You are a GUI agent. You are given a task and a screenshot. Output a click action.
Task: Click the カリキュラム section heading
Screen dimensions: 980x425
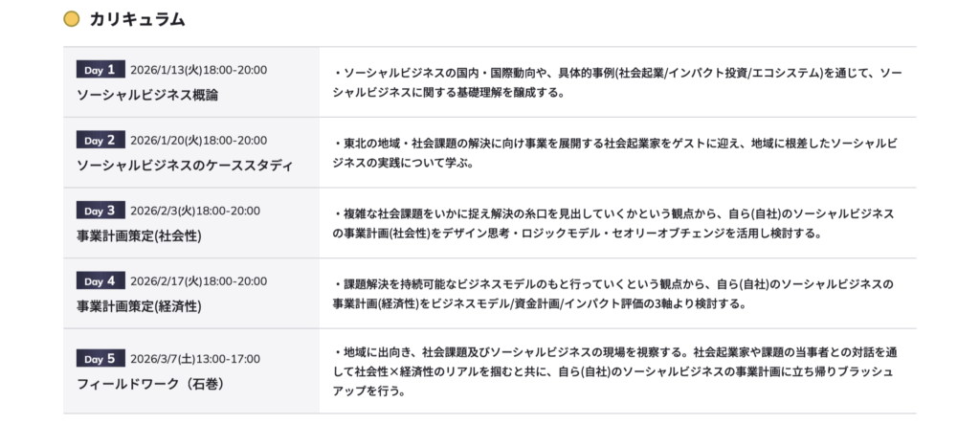pyautogui.click(x=137, y=19)
